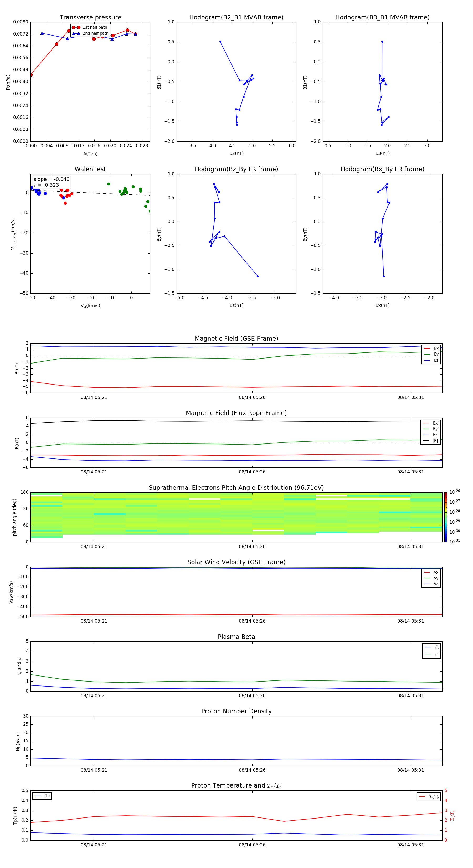Click the Te/Tp legend box in temperature plot
Image resolution: width=473 pixels, height=868 pixels.
tap(429, 796)
